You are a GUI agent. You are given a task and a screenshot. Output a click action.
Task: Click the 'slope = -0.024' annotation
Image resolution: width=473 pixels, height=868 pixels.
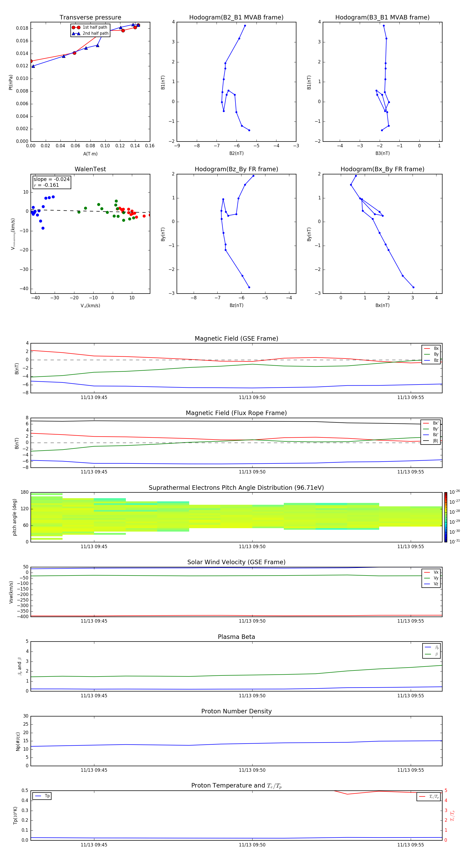point(52,179)
